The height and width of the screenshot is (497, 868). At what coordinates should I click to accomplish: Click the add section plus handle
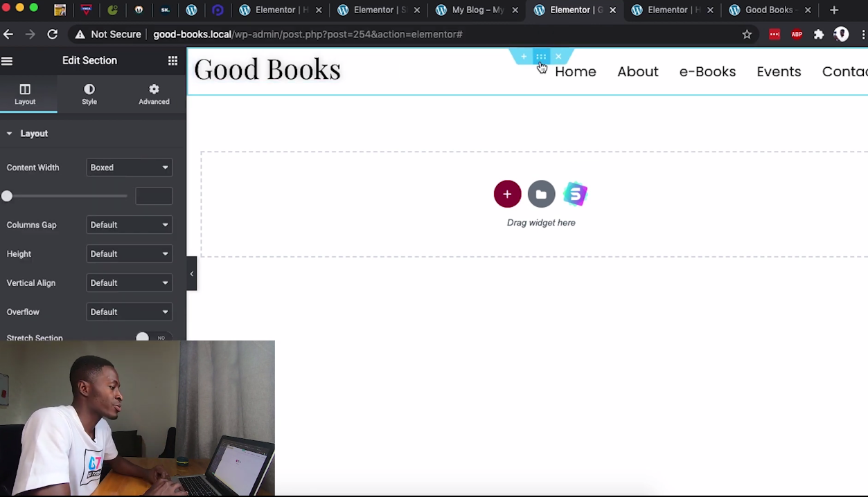524,57
